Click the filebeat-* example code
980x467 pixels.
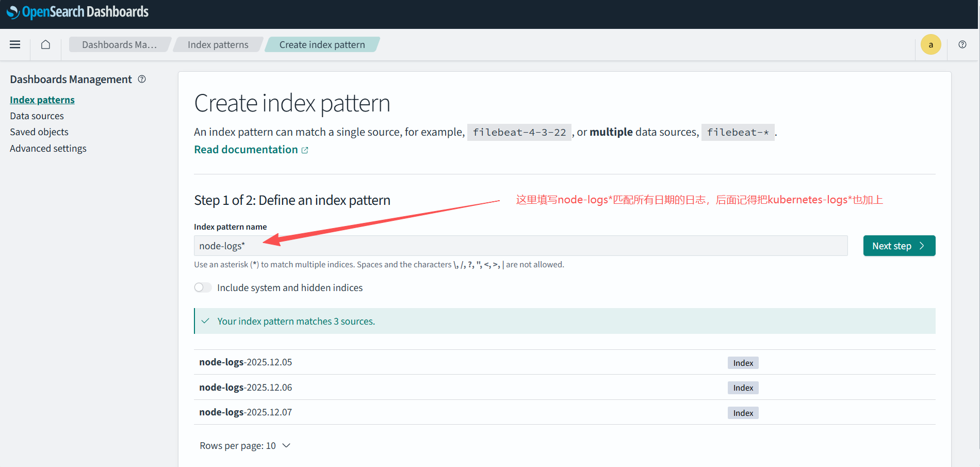coord(738,132)
